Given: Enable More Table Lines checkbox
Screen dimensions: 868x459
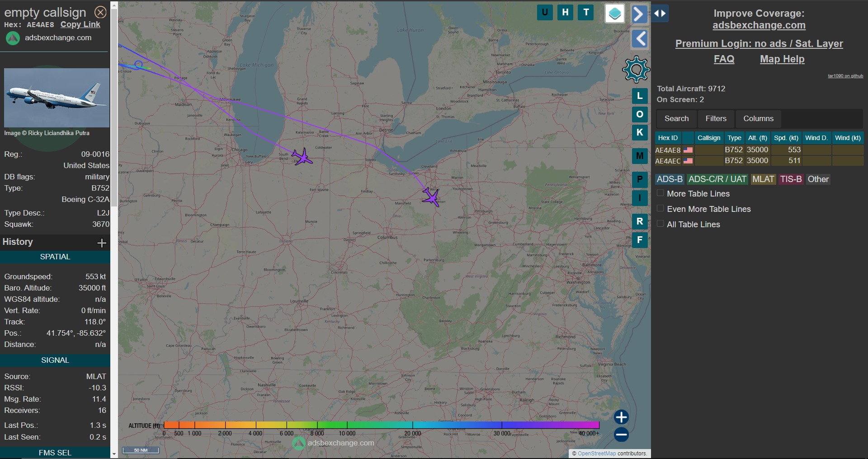Looking at the screenshot, I should point(660,193).
